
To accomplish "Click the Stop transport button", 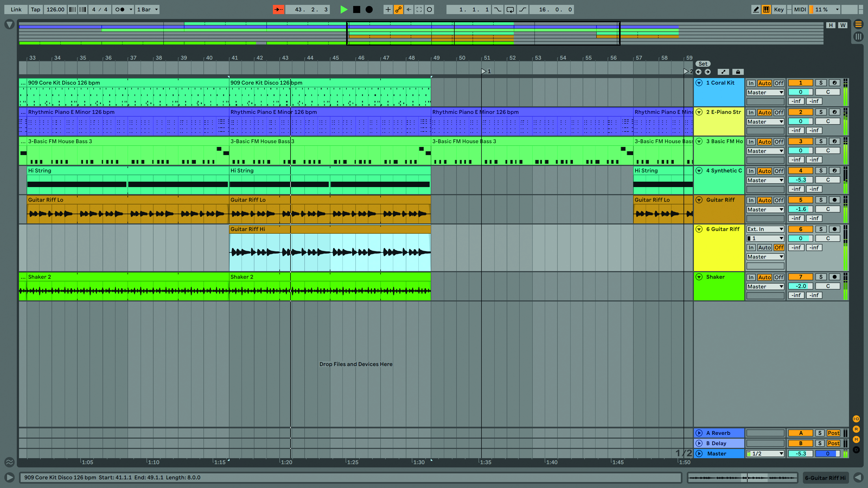I will tap(356, 9).
